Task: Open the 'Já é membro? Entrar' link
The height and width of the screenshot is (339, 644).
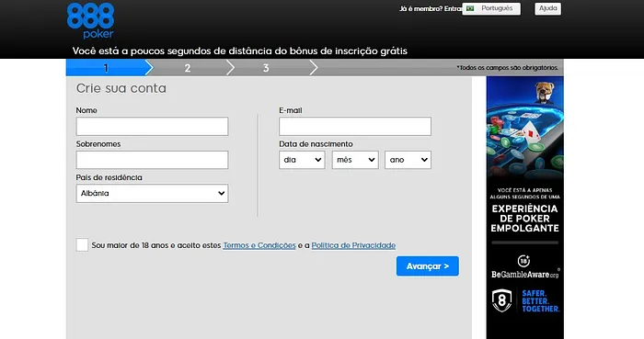Action: coord(431,8)
